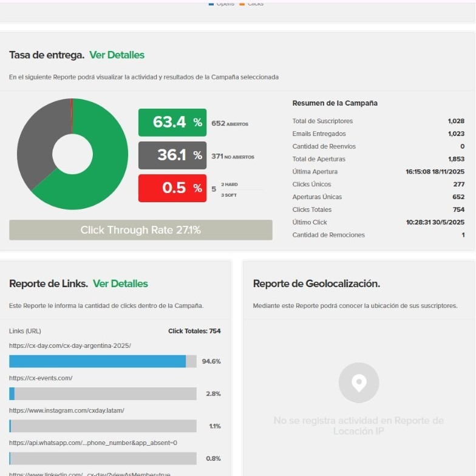Open Ver Detalles beside Tasa de entrega

117,55
